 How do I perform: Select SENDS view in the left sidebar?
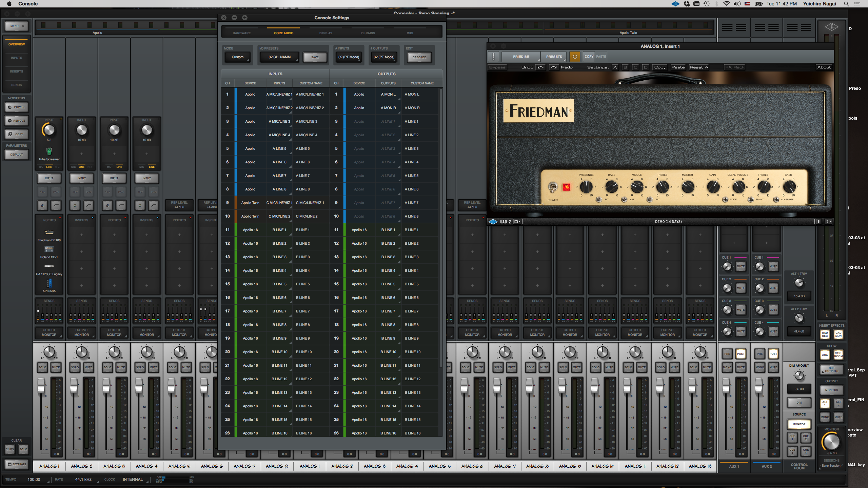pos(16,85)
